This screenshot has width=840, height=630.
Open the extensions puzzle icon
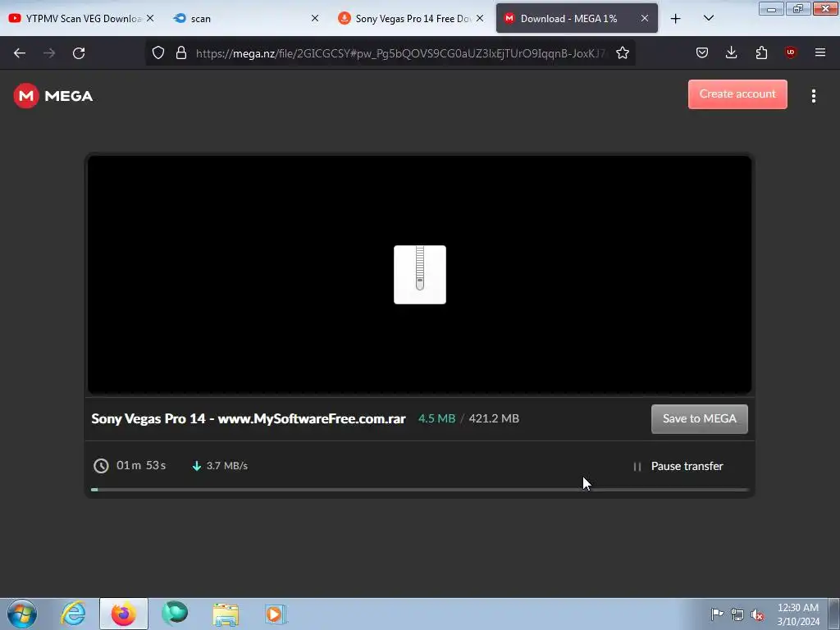pyautogui.click(x=761, y=52)
